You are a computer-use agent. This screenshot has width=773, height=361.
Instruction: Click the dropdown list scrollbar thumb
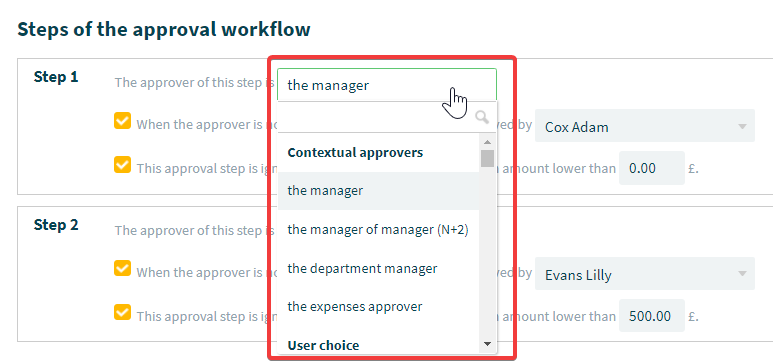[x=488, y=159]
